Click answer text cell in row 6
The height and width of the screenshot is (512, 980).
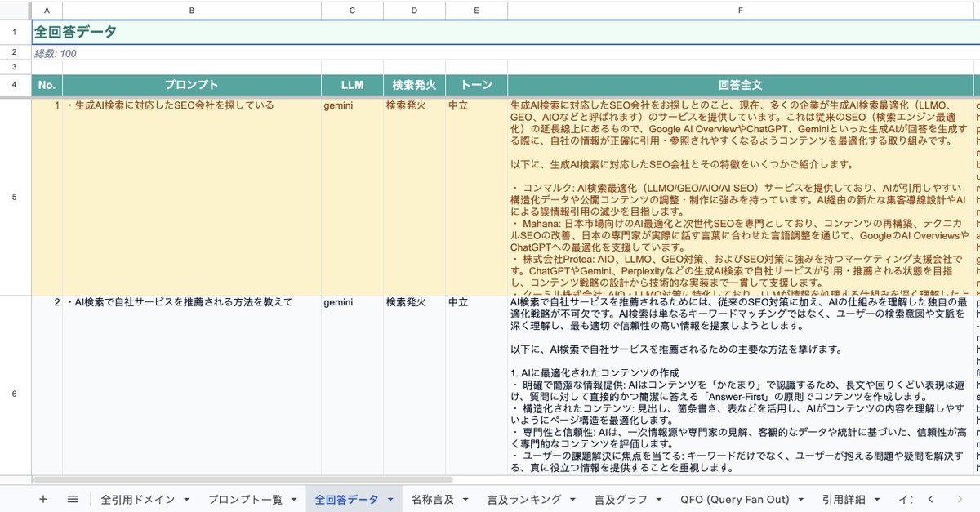[741, 385]
